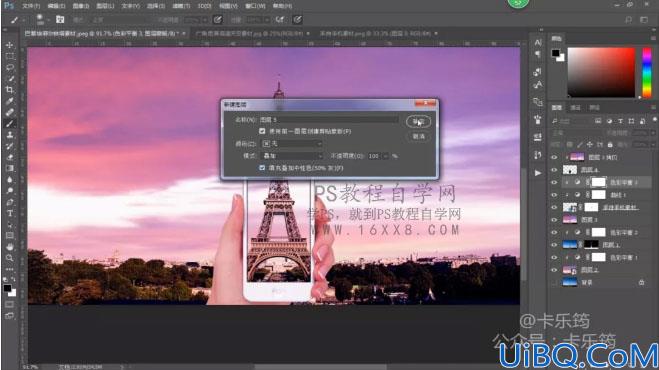Click in the color picker field

601,72
